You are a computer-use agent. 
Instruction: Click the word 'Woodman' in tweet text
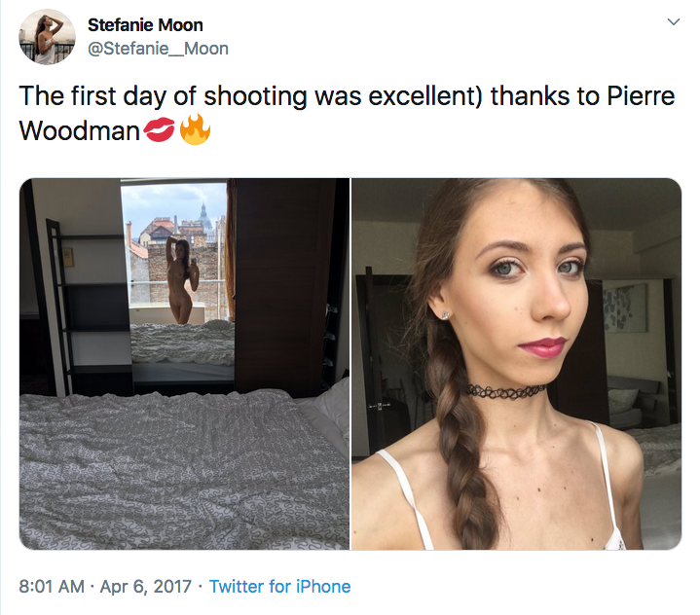(80, 131)
